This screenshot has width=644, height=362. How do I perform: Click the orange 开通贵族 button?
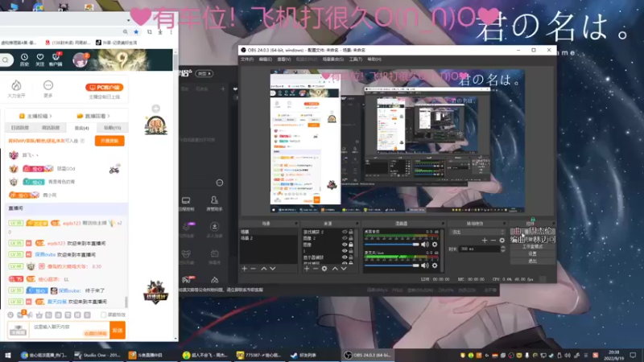coord(109,141)
